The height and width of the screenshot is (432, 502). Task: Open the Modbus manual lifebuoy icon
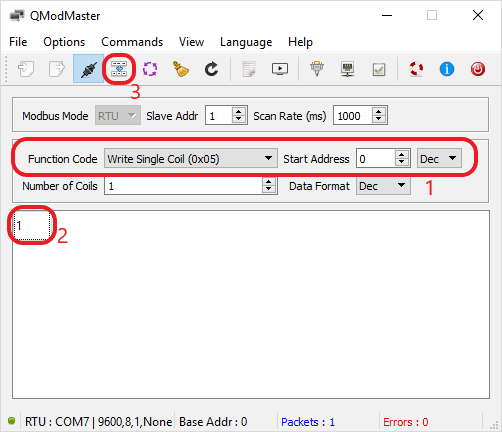point(416,69)
